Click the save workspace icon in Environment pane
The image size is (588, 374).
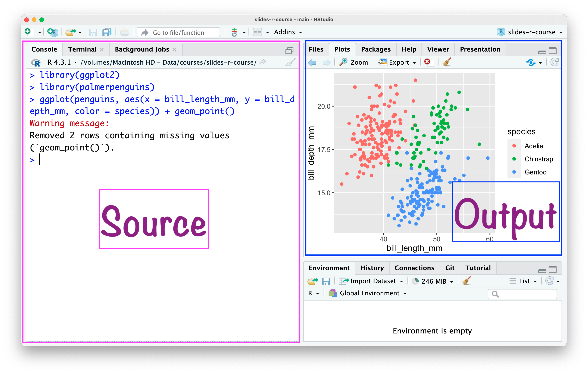326,281
